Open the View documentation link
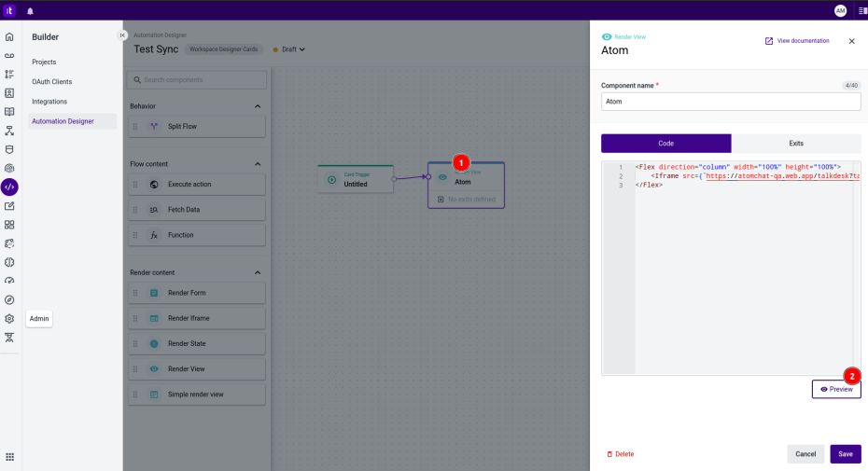Screen dimensions: 868x471 pos(797,41)
